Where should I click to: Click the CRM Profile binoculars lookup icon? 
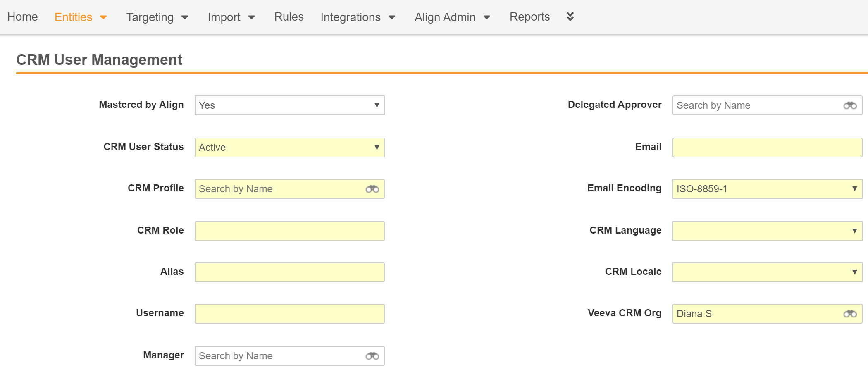tap(372, 189)
